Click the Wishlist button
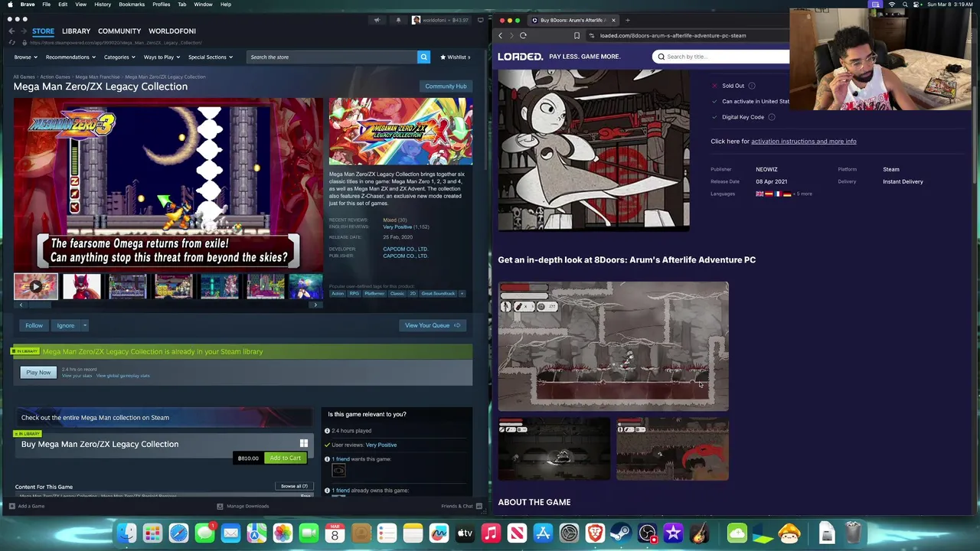This screenshot has height=551, width=980. [455, 57]
